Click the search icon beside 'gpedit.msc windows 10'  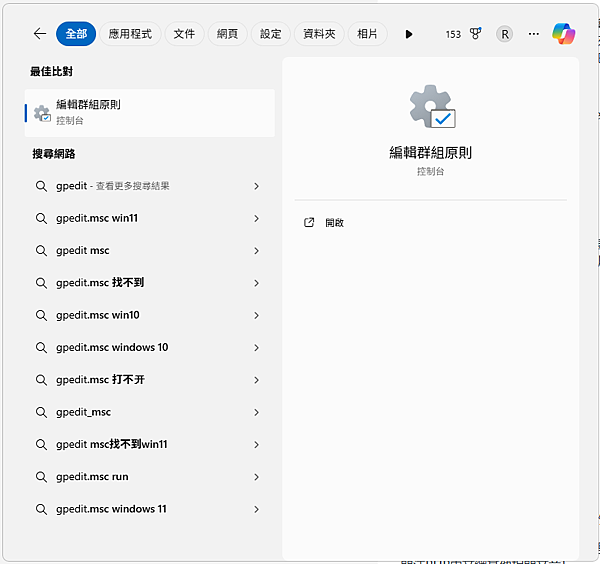click(x=41, y=348)
